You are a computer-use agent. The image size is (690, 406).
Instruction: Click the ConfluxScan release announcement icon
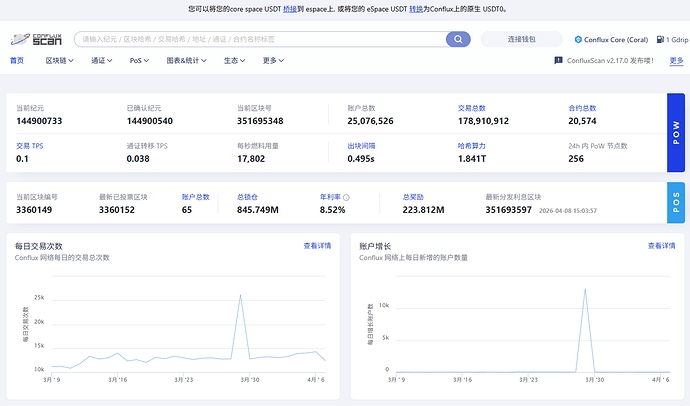pyautogui.click(x=557, y=61)
